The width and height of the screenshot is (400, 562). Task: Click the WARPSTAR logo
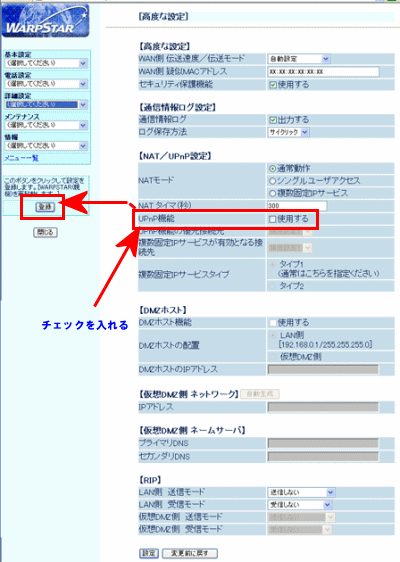pyautogui.click(x=45, y=22)
